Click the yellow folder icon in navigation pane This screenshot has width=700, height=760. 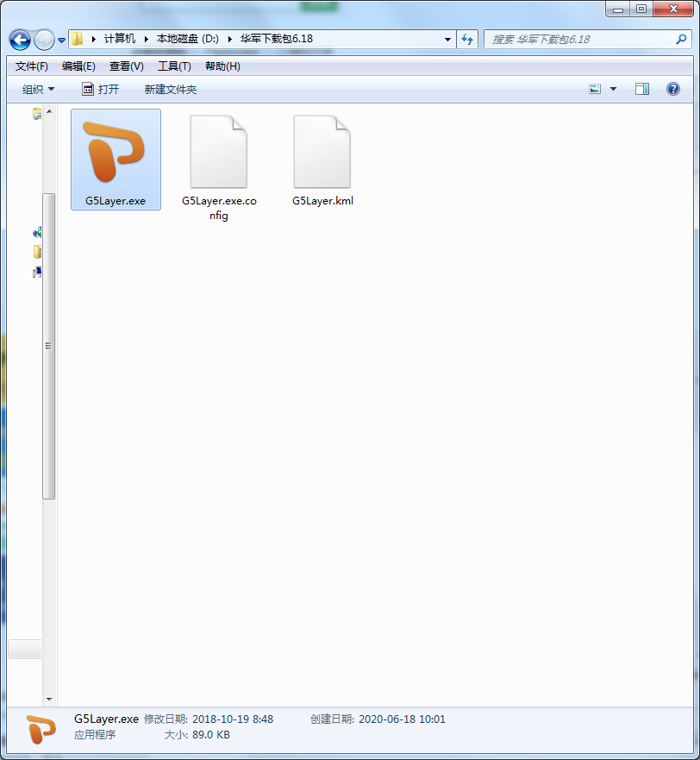point(37,252)
